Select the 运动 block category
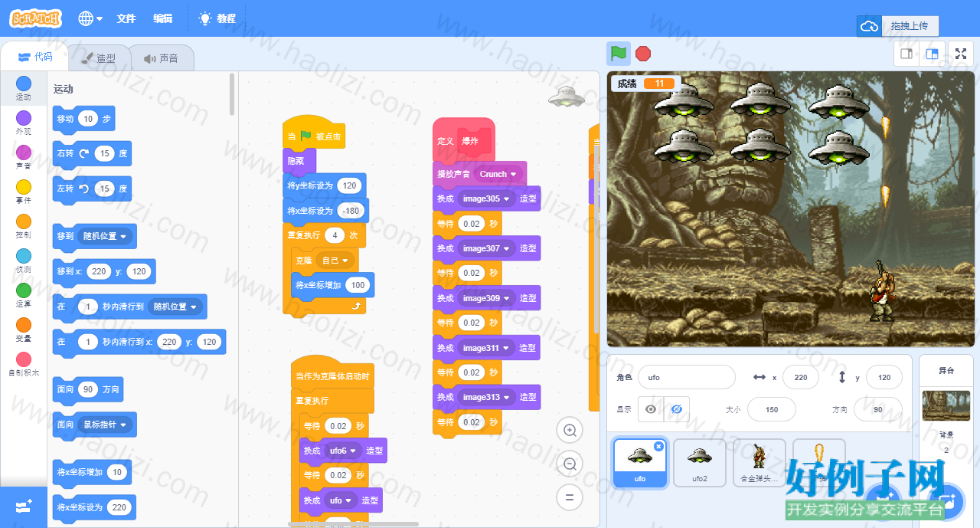980x528 pixels. (x=24, y=88)
